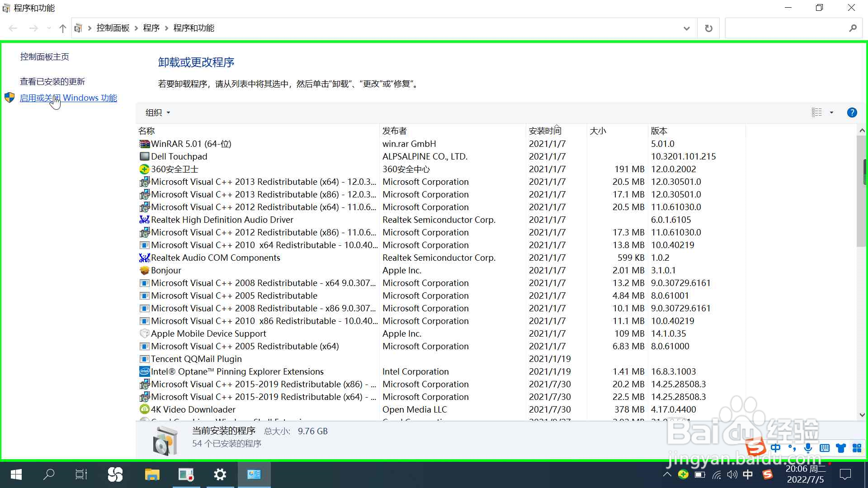Click Realtek High Definition Audio Driver icon
Image resolution: width=868 pixels, height=488 pixels.
(x=144, y=220)
